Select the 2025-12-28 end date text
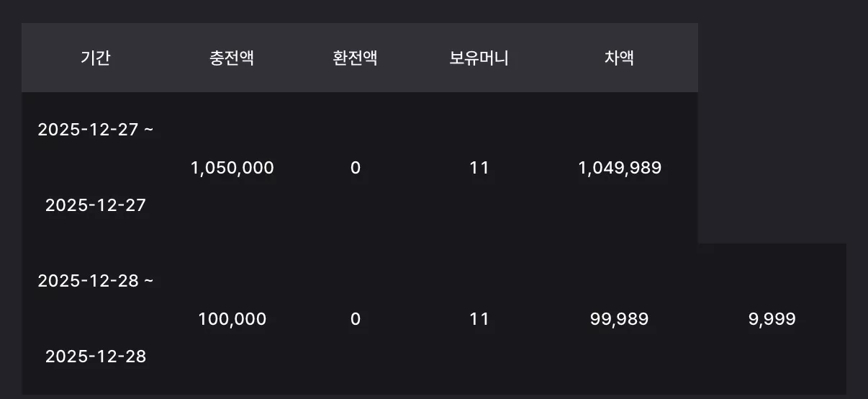Image resolution: width=868 pixels, height=399 pixels. [96, 357]
